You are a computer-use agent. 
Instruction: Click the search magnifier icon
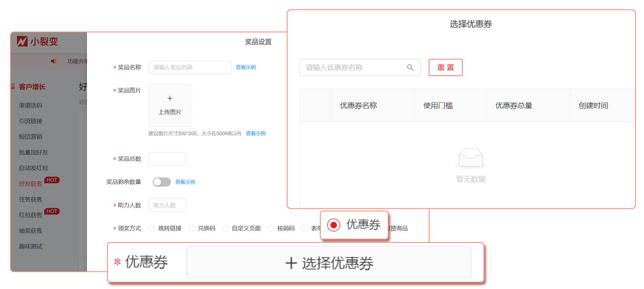[410, 68]
